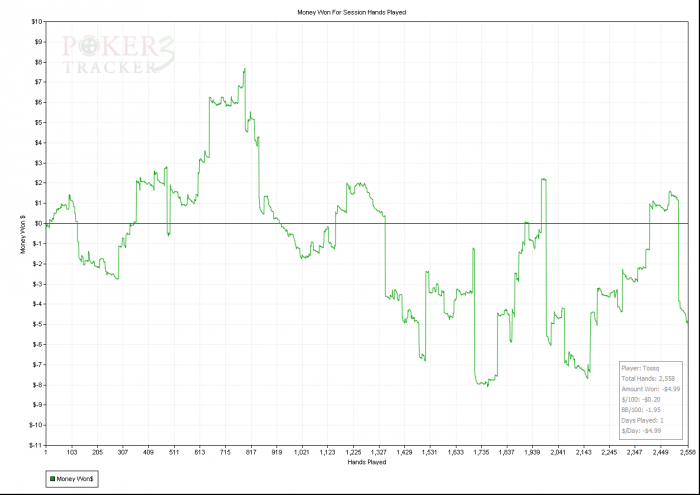Click the 1,225 x-axis tick label
This screenshot has width=700, height=495.
(x=353, y=452)
